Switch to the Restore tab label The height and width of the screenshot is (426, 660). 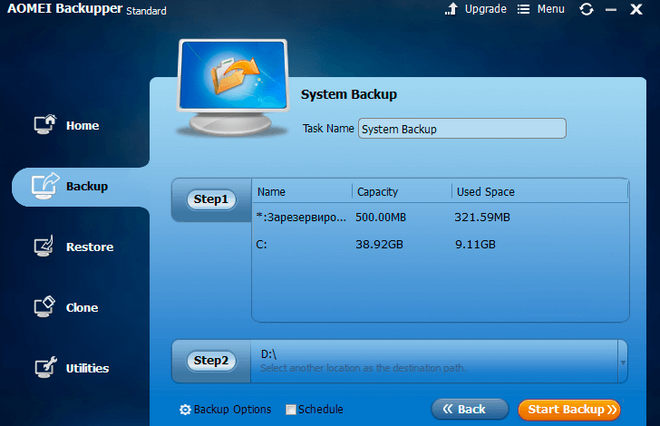[89, 247]
